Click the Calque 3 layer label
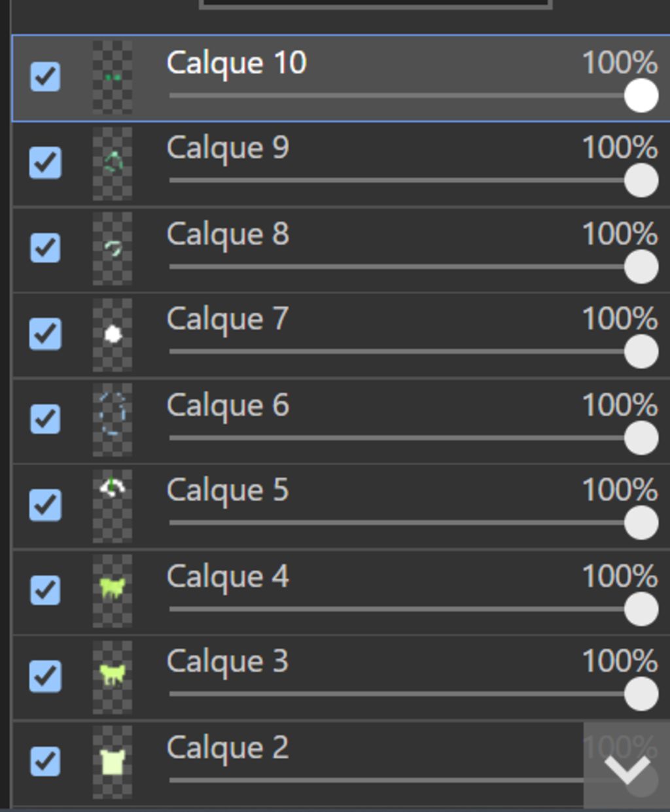The height and width of the screenshot is (812, 670). (228, 662)
